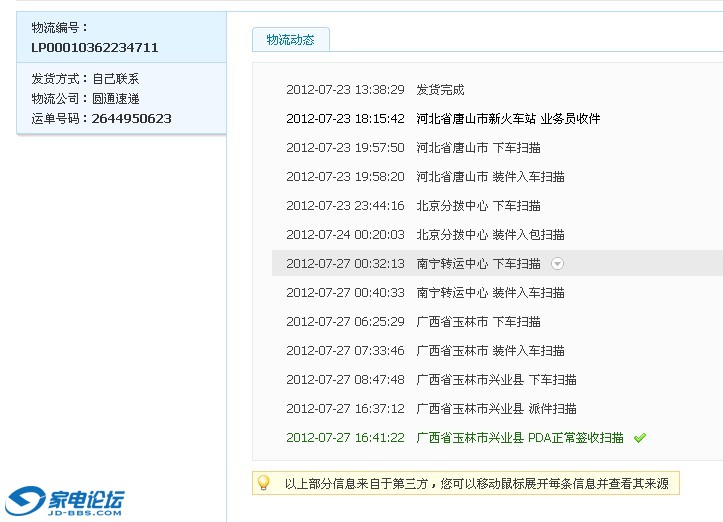Click the 河北省唐山市 装件入车扫描 entry
The width and height of the screenshot is (723, 522).
490,177
